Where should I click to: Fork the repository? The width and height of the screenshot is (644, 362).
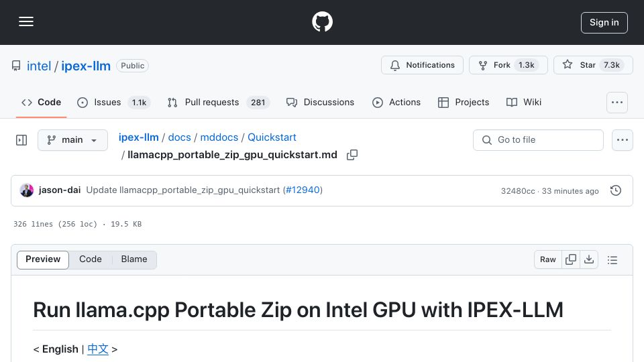[x=508, y=65]
